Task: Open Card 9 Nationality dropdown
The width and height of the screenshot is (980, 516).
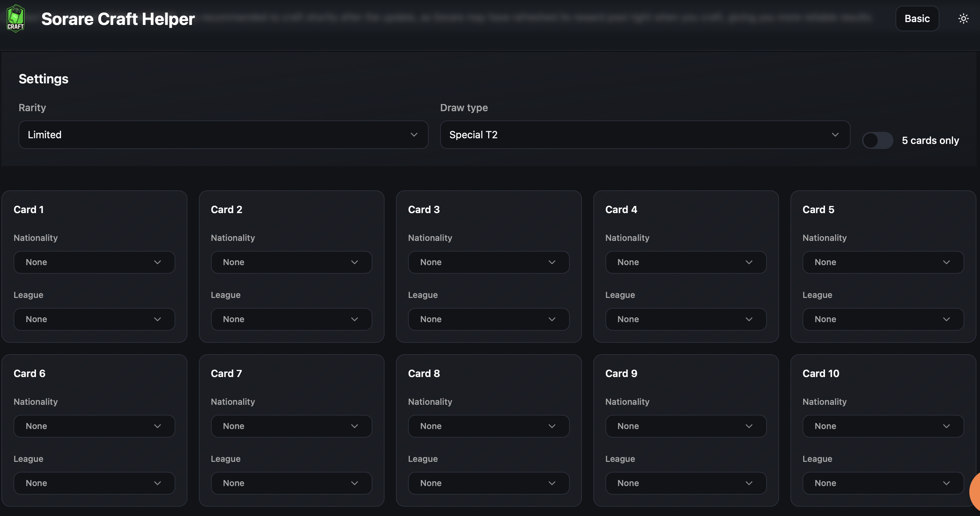Action: click(x=686, y=426)
